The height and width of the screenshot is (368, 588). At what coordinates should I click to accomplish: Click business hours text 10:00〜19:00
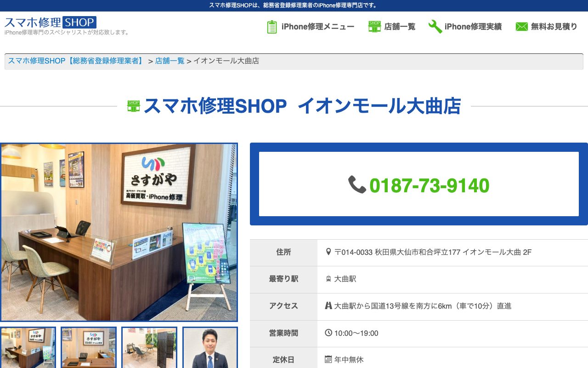(x=356, y=333)
